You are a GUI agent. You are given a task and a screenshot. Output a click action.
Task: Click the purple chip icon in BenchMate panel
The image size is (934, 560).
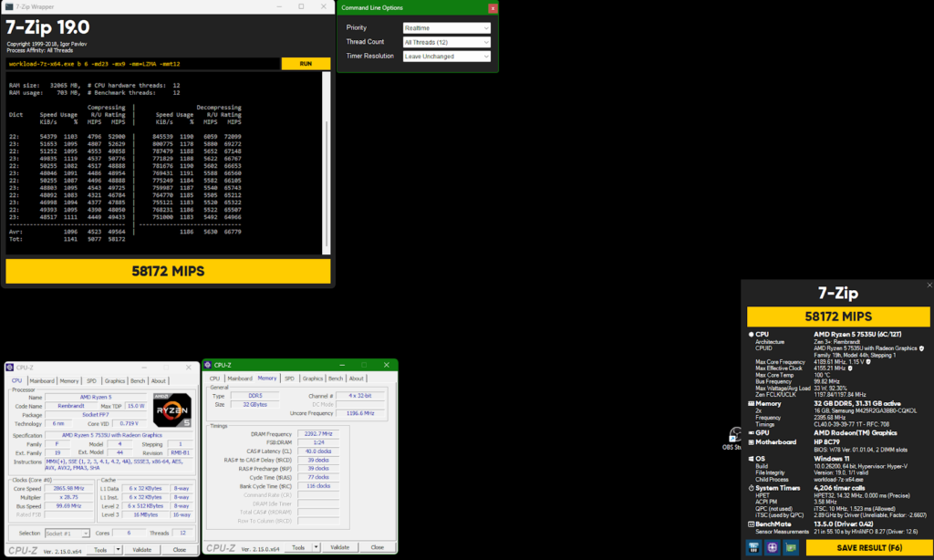pos(773,547)
